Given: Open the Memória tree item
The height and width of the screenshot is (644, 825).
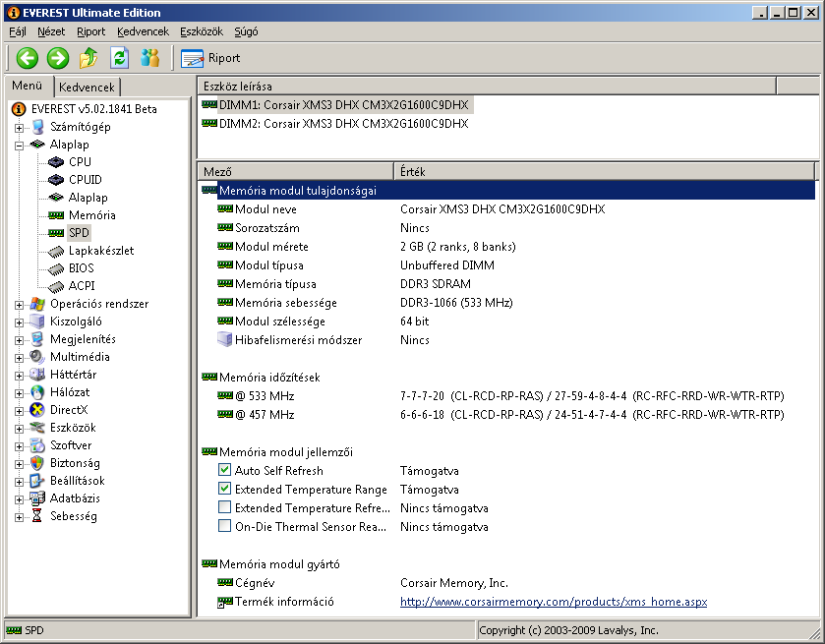Looking at the screenshot, I should (91, 215).
